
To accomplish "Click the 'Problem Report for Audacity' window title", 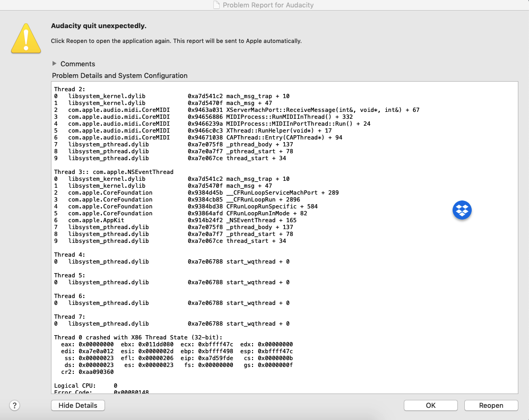I will [x=268, y=5].
